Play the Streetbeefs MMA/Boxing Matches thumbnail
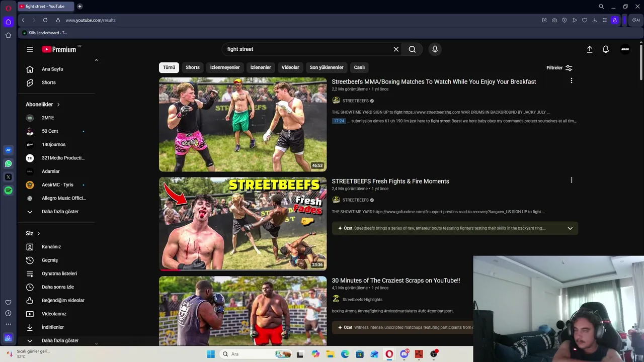The image size is (644, 362). [243, 125]
